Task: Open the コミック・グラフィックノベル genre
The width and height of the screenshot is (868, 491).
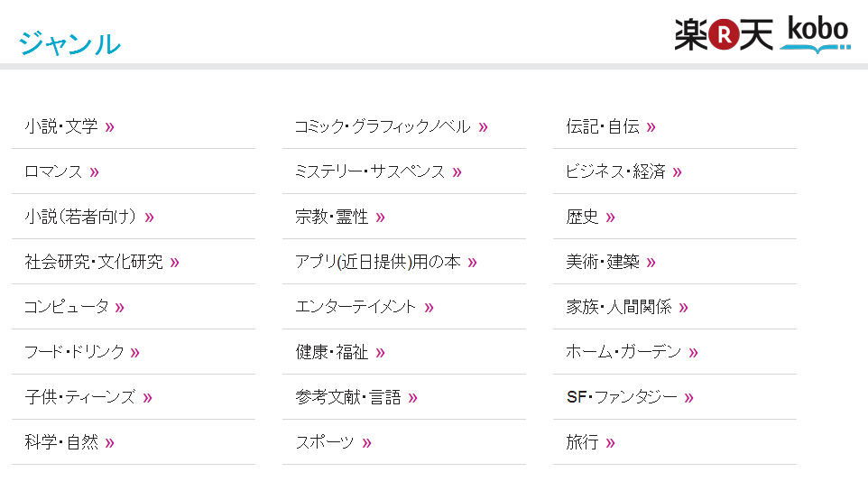Action: (383, 126)
